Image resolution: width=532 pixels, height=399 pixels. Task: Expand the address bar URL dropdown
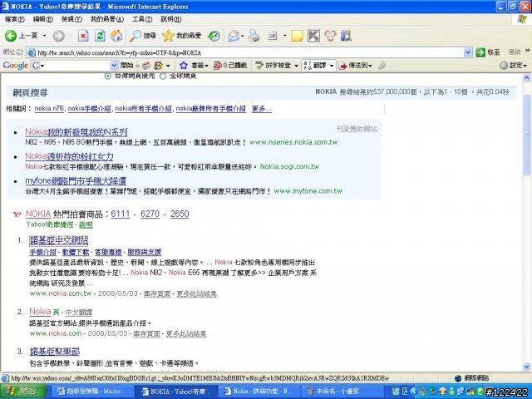coord(467,52)
